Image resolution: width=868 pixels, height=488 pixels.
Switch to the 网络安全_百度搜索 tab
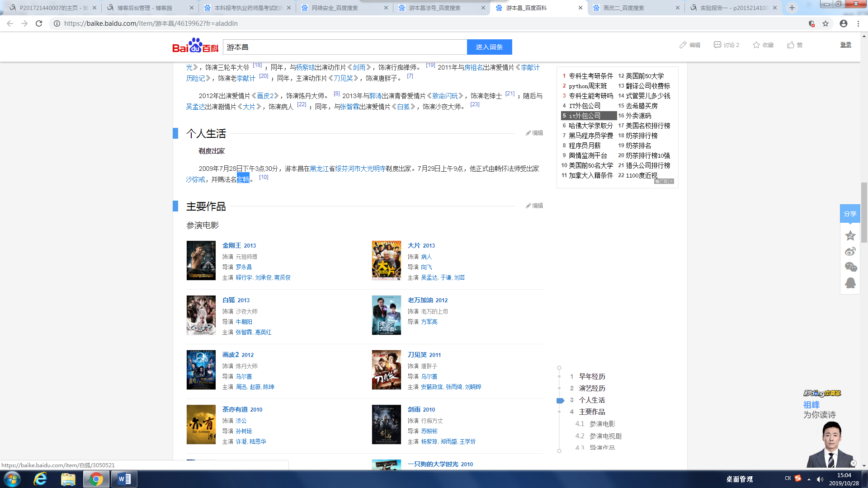point(335,8)
